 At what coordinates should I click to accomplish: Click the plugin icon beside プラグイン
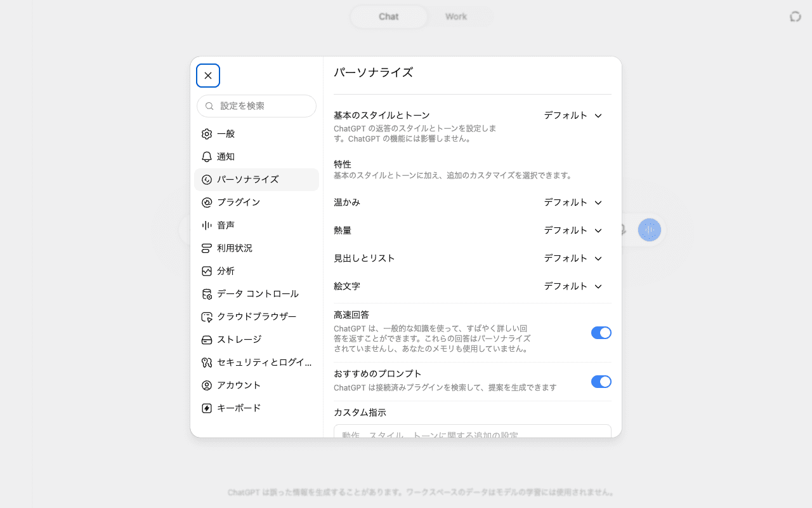(x=207, y=203)
